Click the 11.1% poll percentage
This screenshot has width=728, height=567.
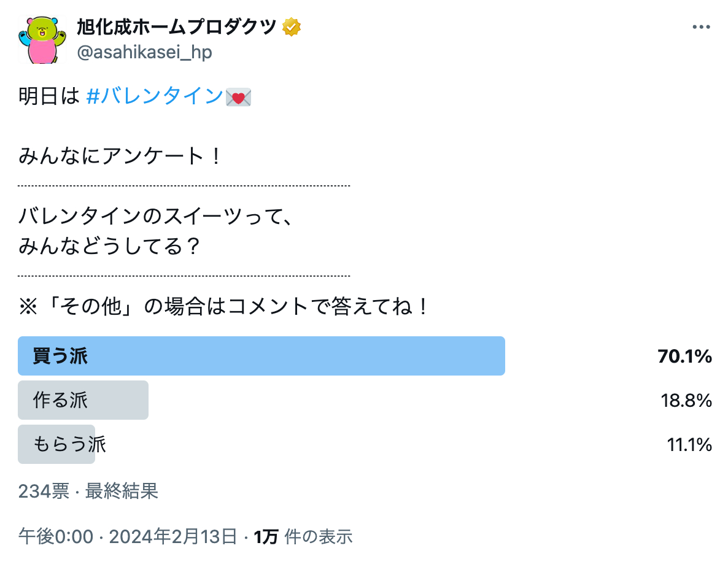pos(689,445)
